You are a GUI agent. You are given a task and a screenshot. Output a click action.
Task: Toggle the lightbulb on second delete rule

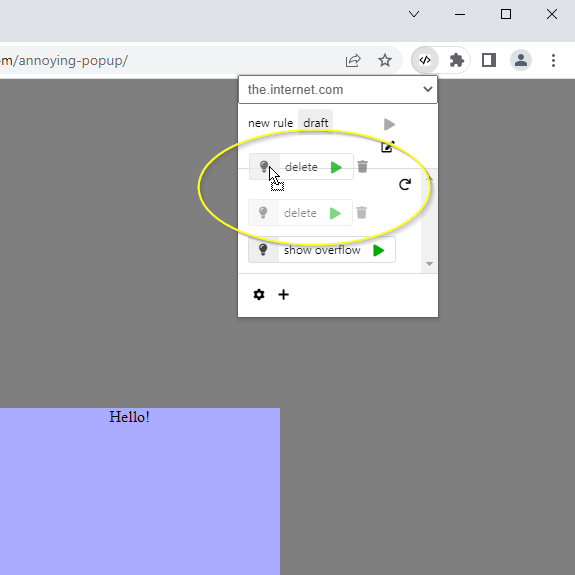[x=263, y=213]
